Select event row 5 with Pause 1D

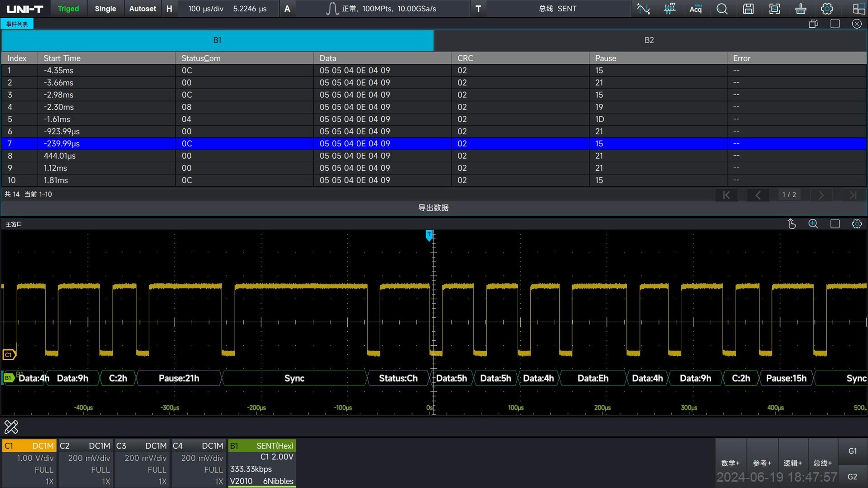tap(433, 119)
